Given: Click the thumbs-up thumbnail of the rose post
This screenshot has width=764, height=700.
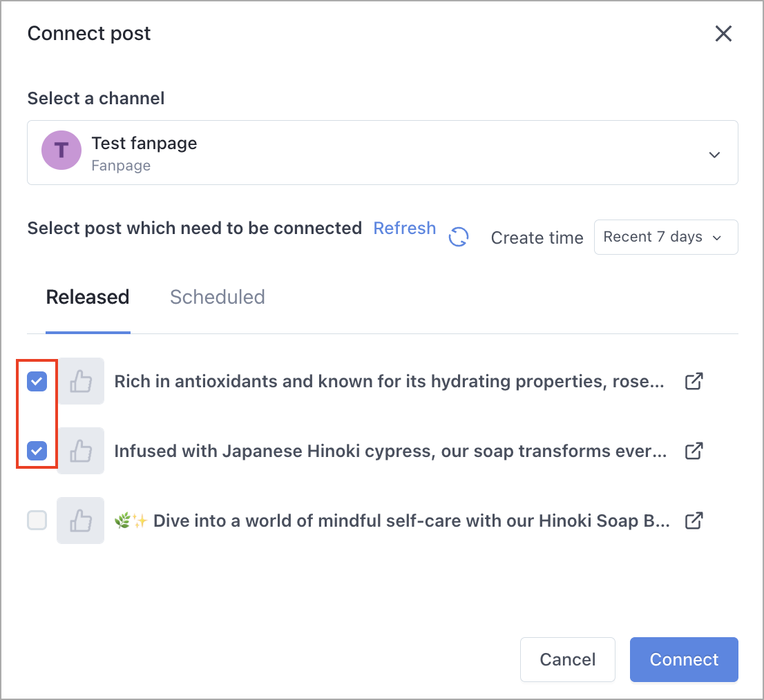Looking at the screenshot, I should [80, 381].
